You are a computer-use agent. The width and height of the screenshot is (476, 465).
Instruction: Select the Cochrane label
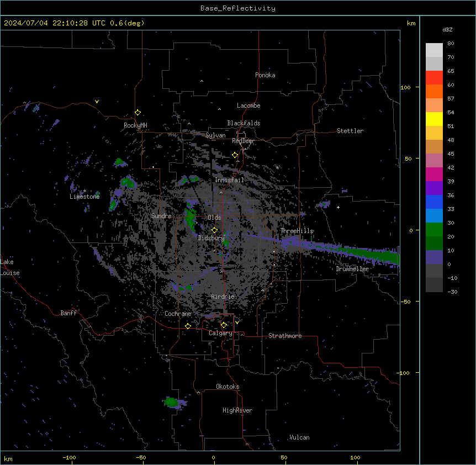[x=178, y=314]
